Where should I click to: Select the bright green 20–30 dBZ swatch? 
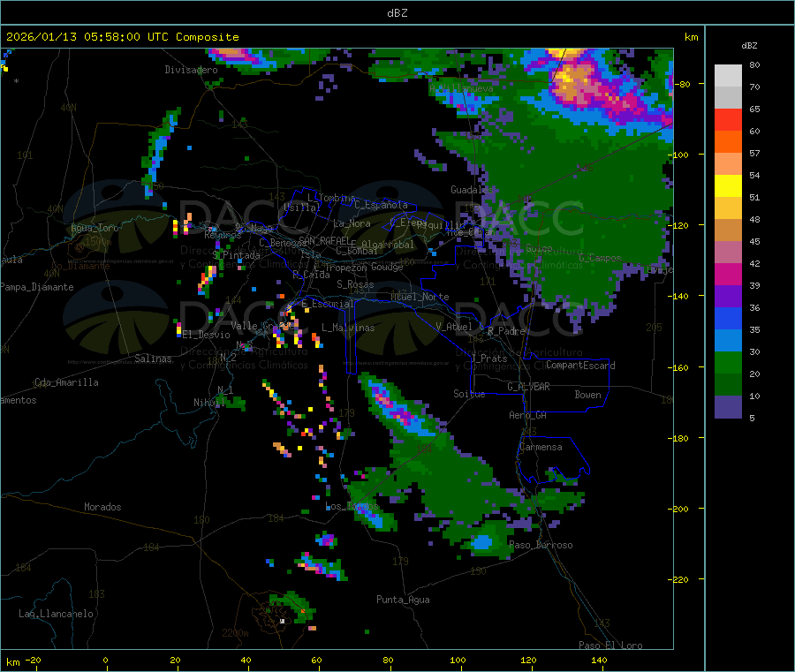tap(728, 362)
